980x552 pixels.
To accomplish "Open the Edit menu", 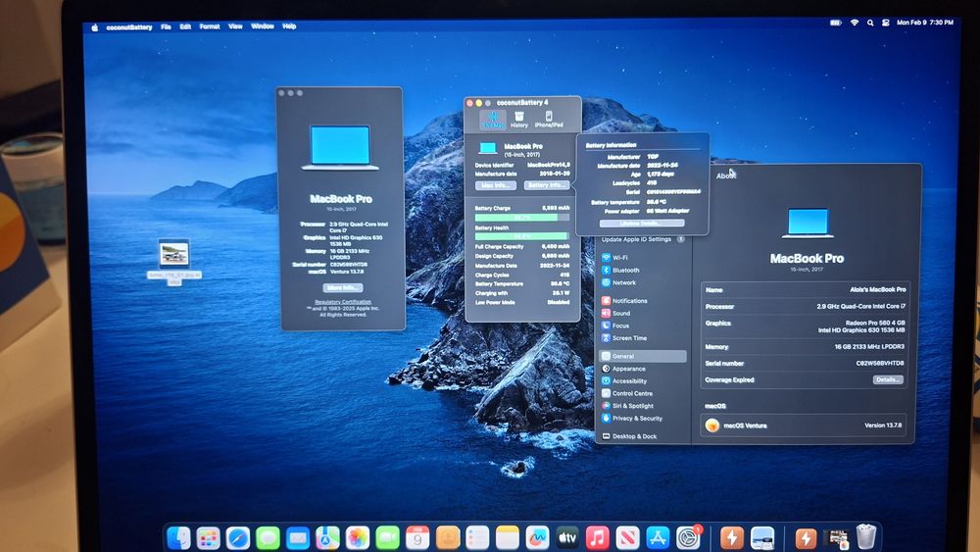I will point(185,26).
